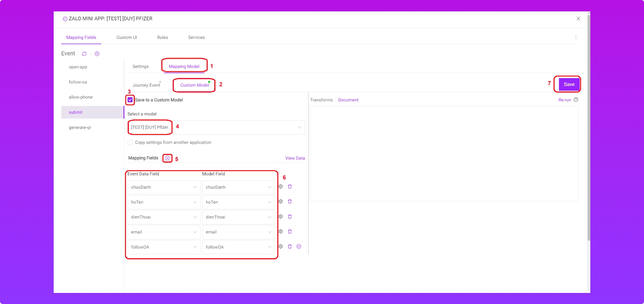Select the generate-qr event
The height and width of the screenshot is (304, 644).
(x=80, y=127)
